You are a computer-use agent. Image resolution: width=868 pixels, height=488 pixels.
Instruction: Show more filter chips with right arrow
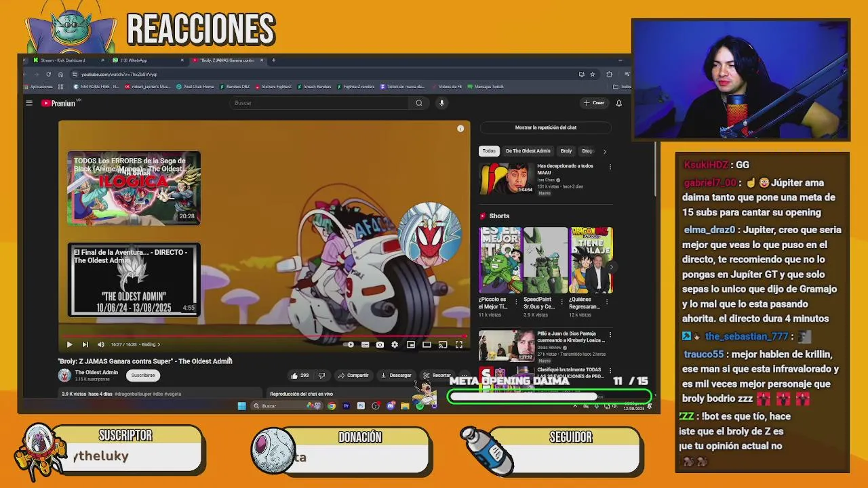pos(604,151)
